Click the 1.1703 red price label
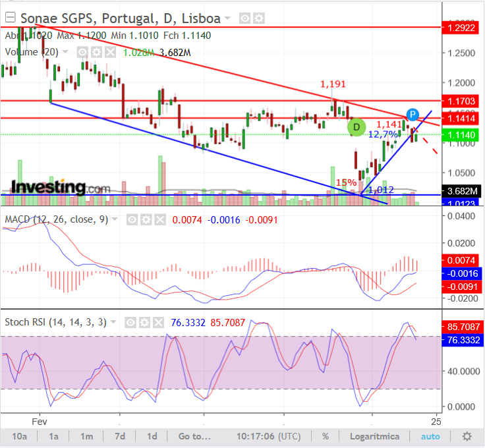The height and width of the screenshot is (448, 485). (x=461, y=101)
